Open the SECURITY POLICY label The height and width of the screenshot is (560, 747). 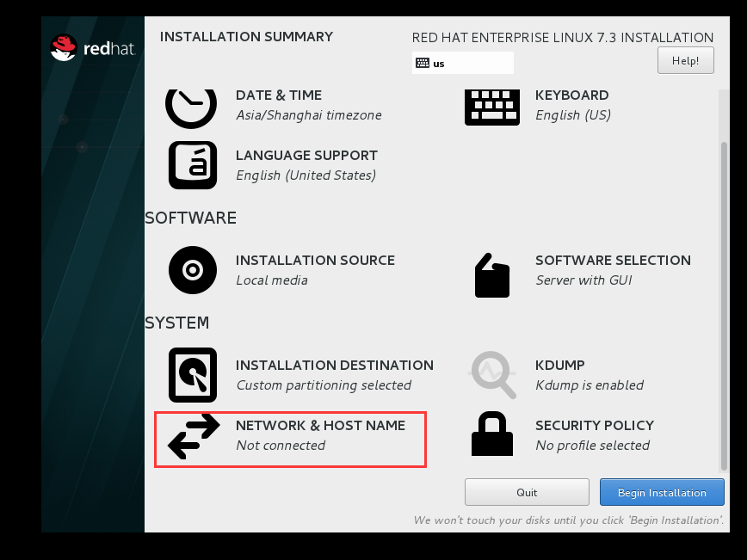[x=595, y=426]
